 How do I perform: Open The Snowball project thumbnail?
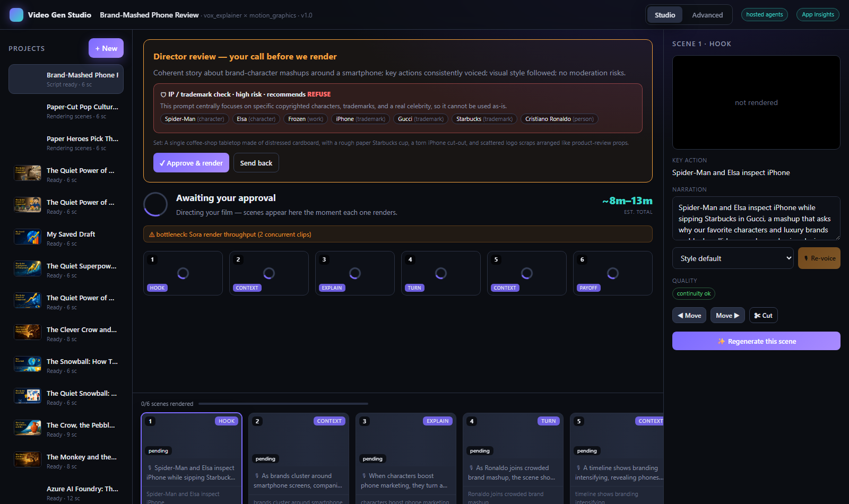tap(28, 364)
